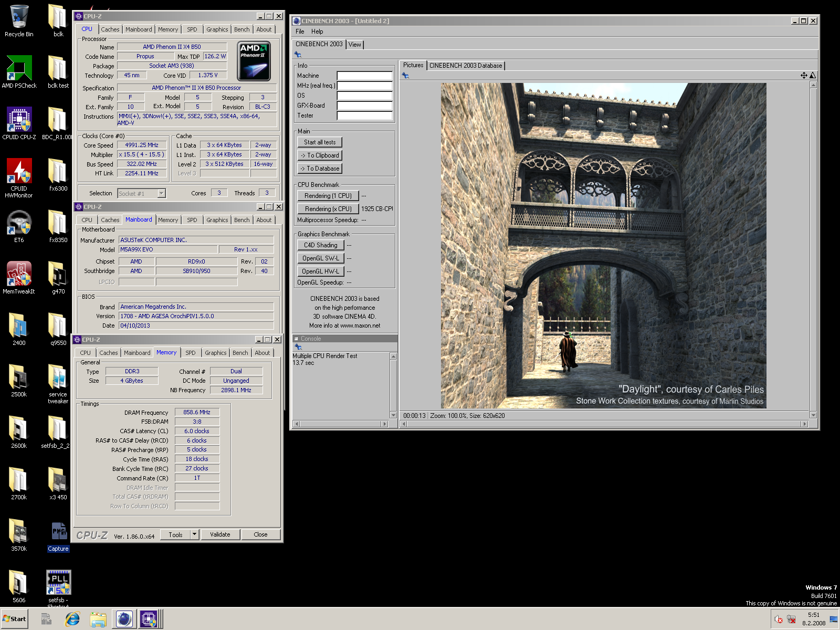Open the BDC_R1.00 folder
The image size is (840, 630).
coord(58,124)
